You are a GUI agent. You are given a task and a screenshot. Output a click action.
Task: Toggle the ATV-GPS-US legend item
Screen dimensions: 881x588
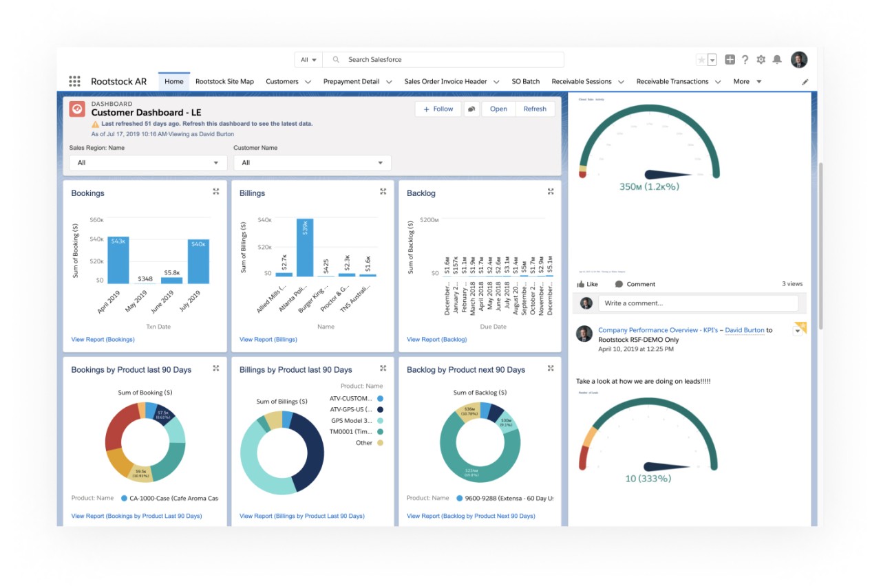point(380,410)
